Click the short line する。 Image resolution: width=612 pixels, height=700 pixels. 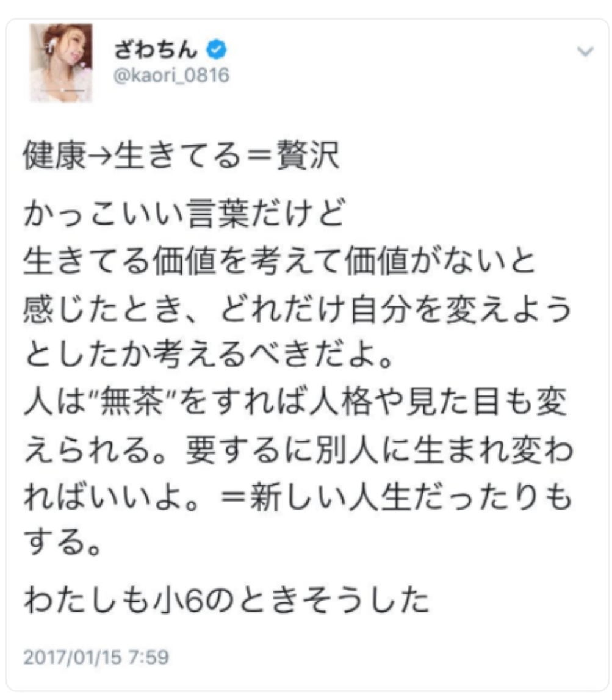tap(63, 543)
